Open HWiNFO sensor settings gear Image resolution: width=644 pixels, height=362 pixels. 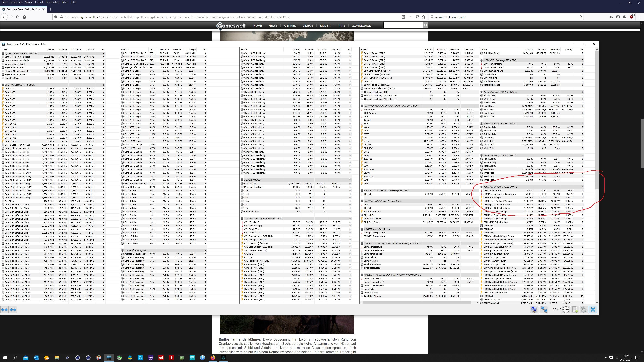(583, 310)
